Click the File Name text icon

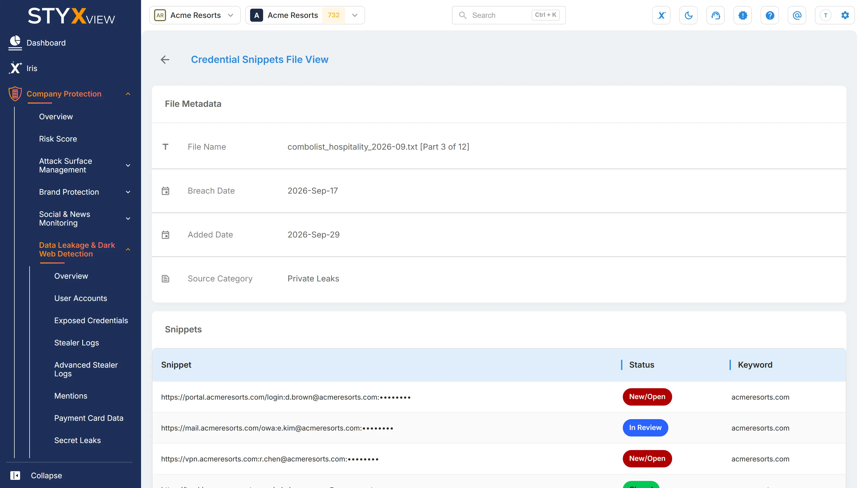pos(165,146)
